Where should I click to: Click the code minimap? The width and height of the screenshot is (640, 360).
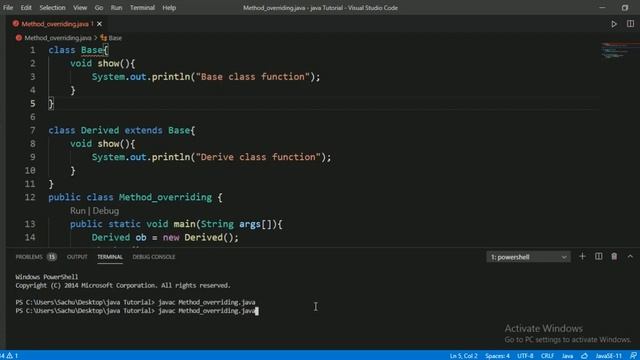[x=617, y=51]
